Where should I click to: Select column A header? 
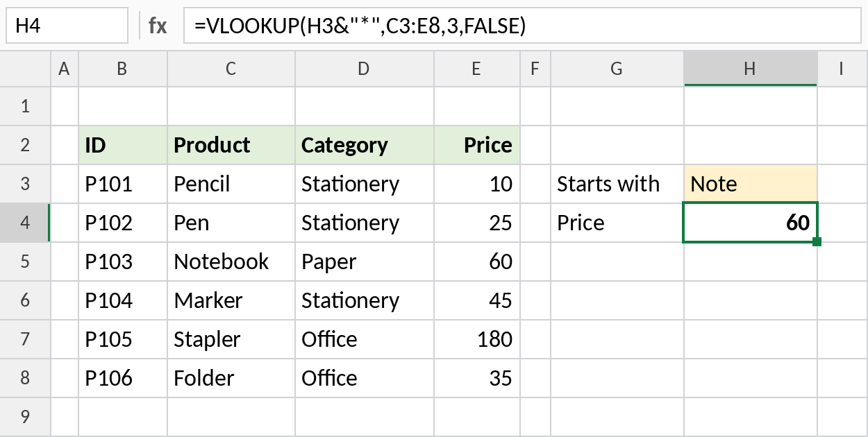(65, 68)
